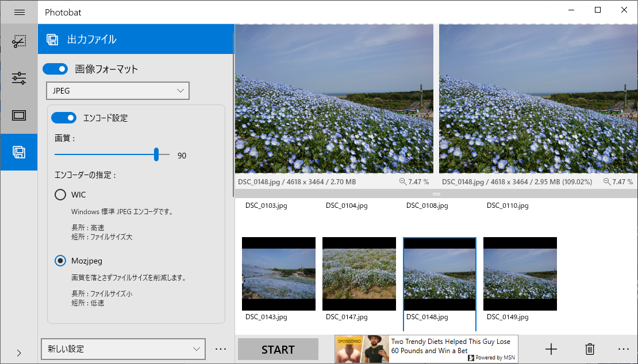Image resolution: width=638 pixels, height=364 pixels.
Task: Select the Mozjpeg encoder option
Action: tap(60, 261)
